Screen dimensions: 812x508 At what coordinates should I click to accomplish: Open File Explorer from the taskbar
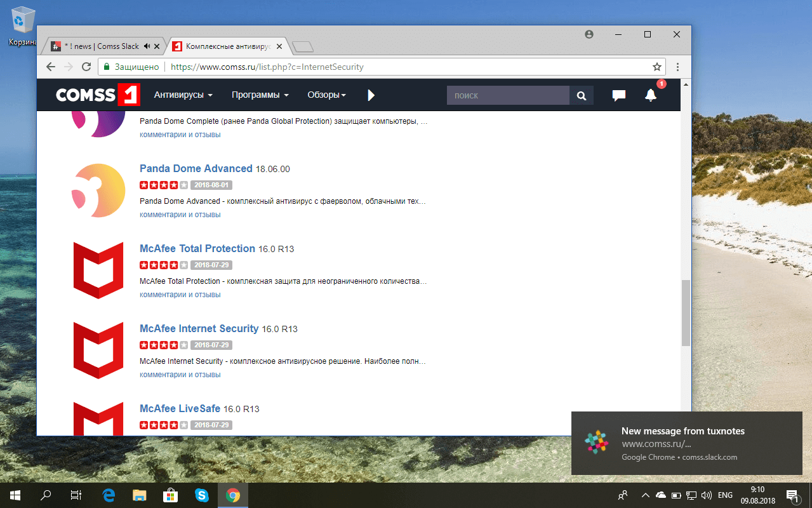pyautogui.click(x=140, y=495)
